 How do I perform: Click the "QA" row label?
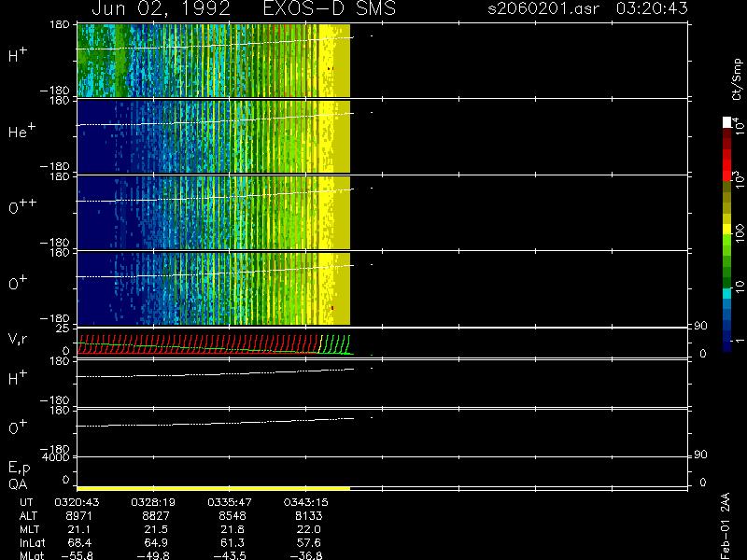click(18, 484)
